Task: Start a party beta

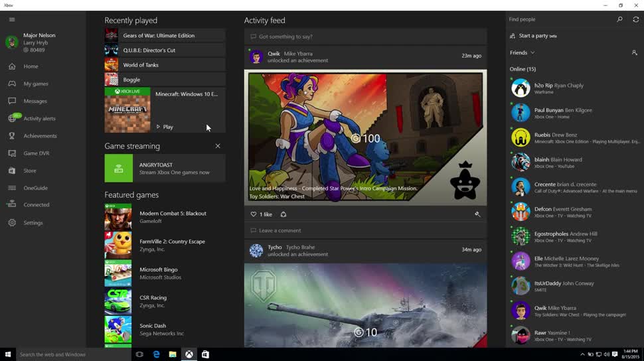Action: (x=534, y=36)
